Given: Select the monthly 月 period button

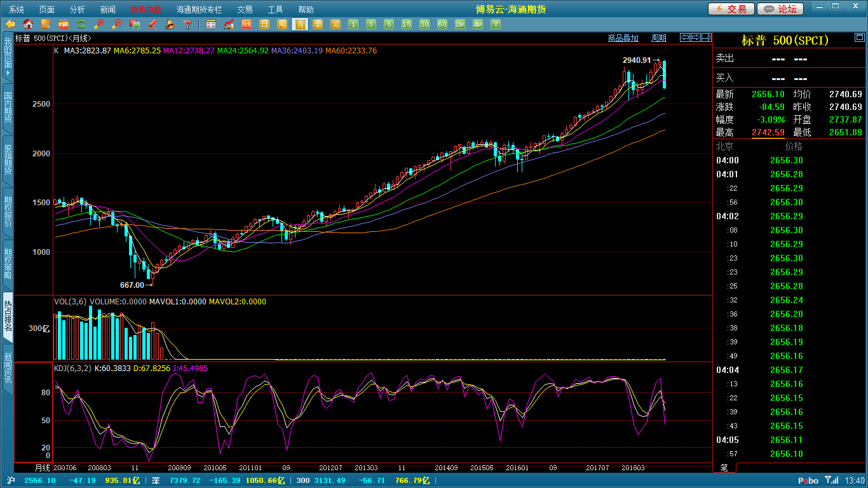Looking at the screenshot, I should (x=300, y=24).
